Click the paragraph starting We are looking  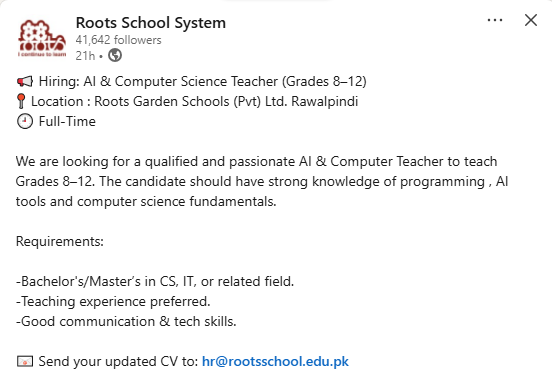click(262, 182)
